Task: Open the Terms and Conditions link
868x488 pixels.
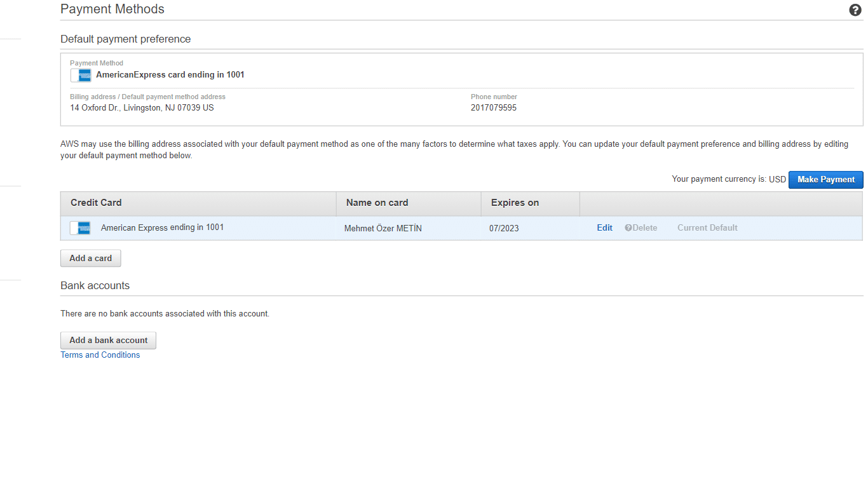Action: point(100,355)
